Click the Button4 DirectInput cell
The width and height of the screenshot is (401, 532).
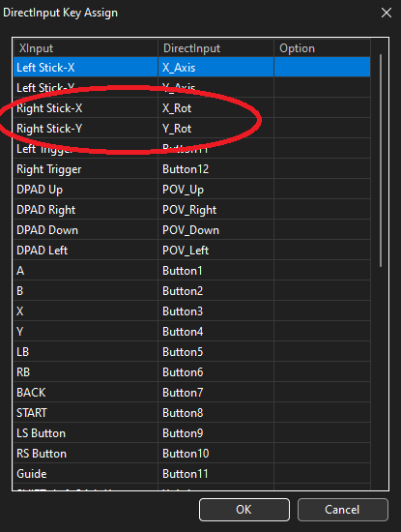tap(215, 332)
